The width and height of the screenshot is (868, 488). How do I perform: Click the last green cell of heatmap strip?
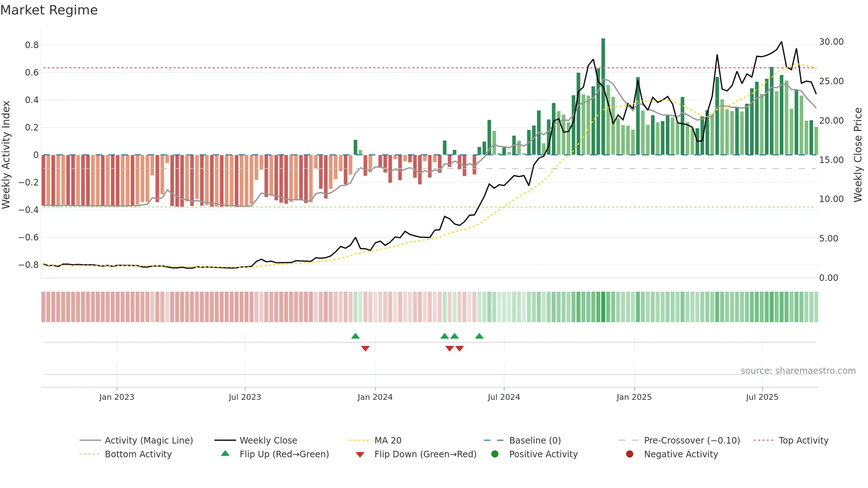(816, 307)
